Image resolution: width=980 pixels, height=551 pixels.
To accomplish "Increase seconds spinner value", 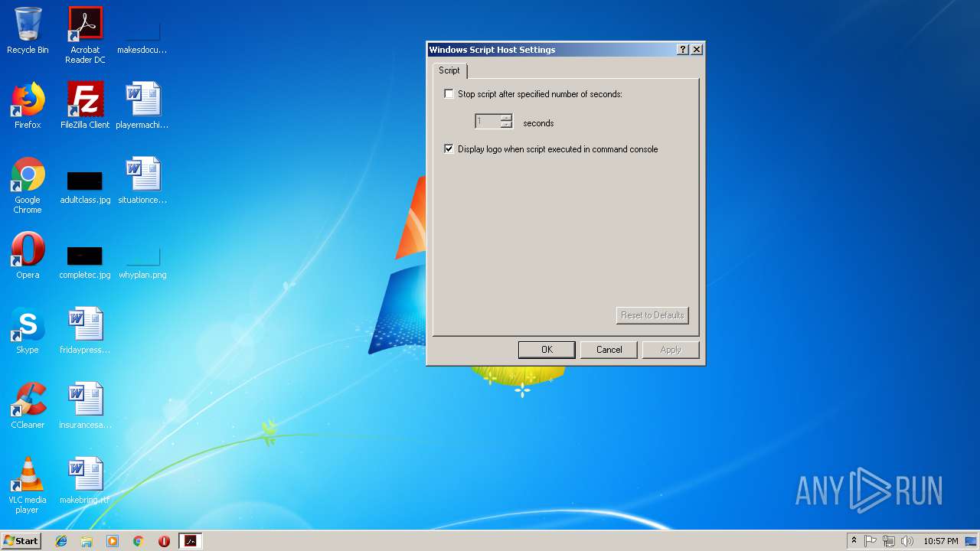I will 506,119.
